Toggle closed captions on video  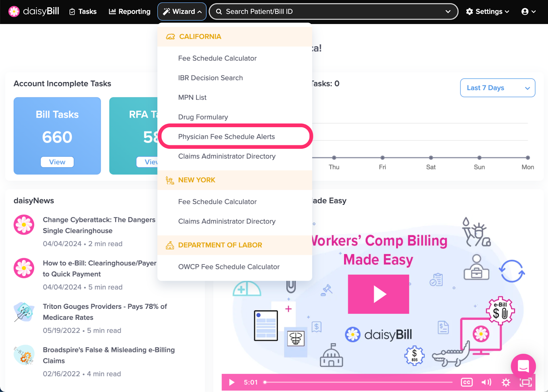pos(466,382)
